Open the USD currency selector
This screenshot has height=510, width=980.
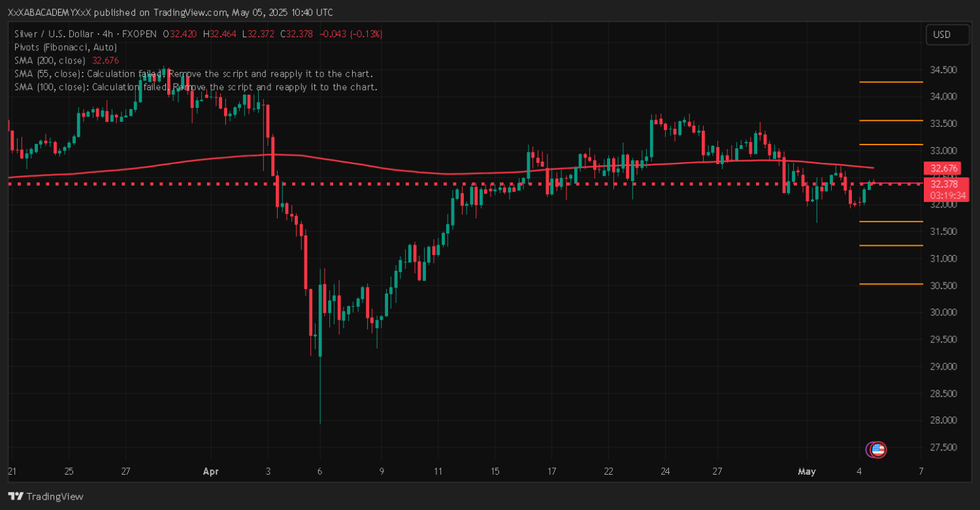[x=947, y=35]
